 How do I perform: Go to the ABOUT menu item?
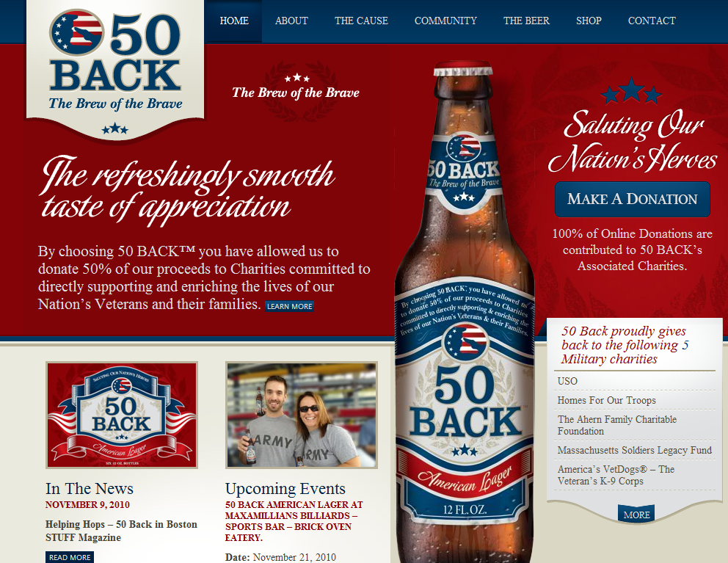[291, 21]
